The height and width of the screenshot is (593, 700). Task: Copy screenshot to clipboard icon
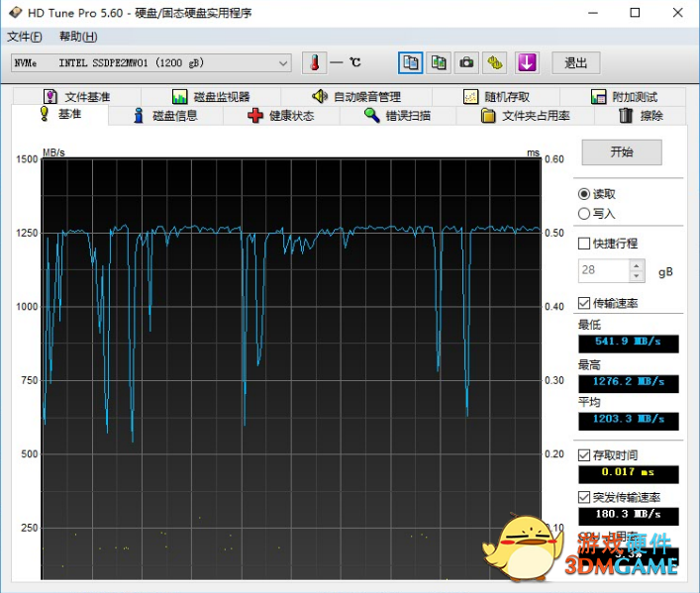[439, 62]
